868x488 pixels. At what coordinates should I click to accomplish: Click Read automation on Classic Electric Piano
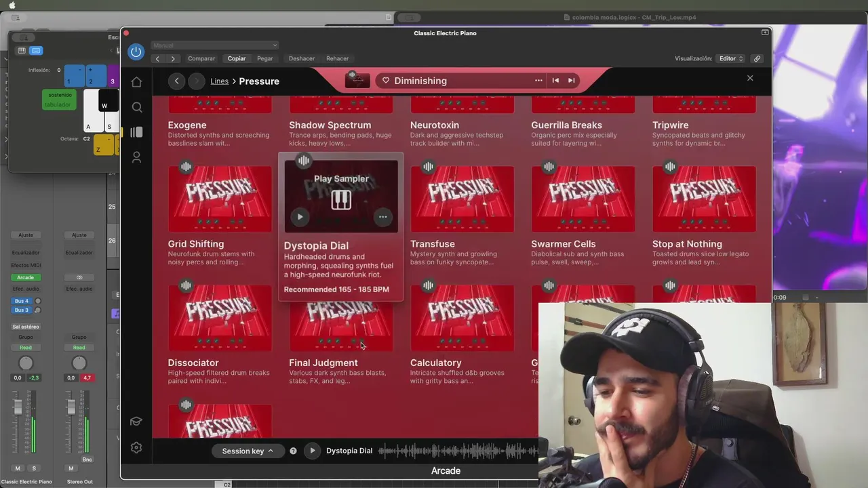[x=26, y=348]
